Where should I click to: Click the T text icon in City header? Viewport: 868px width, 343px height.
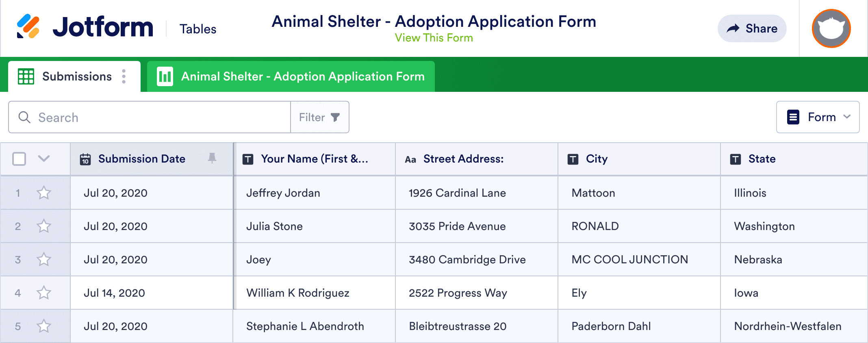pyautogui.click(x=573, y=159)
